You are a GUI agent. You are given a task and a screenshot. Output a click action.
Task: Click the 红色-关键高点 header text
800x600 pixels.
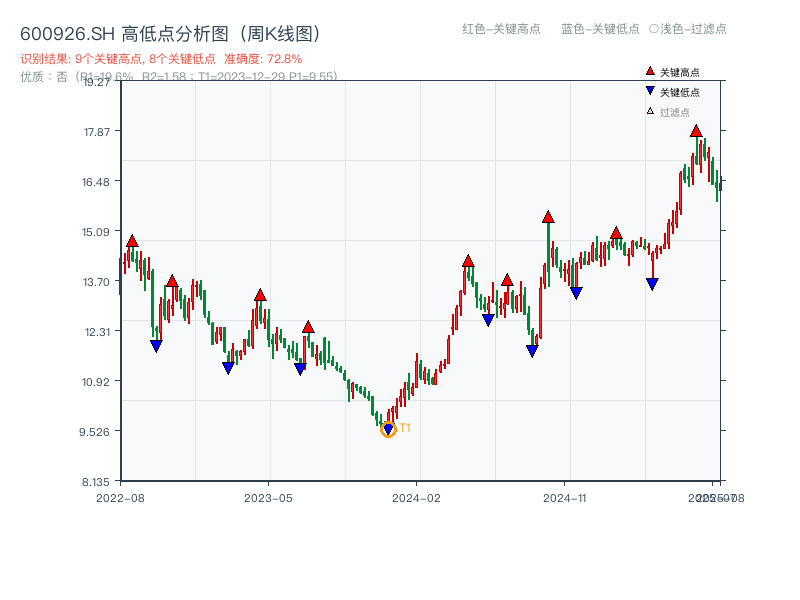pyautogui.click(x=502, y=29)
